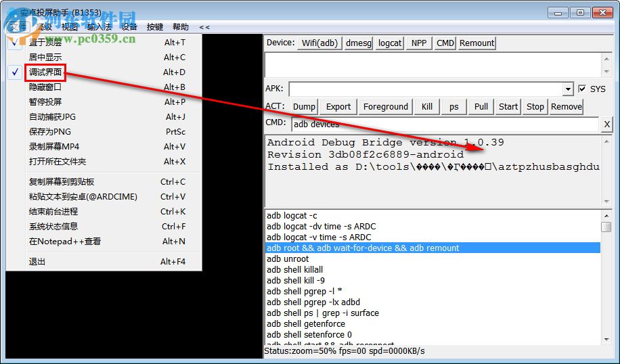
Task: Click the Stop action button
Action: point(535,107)
